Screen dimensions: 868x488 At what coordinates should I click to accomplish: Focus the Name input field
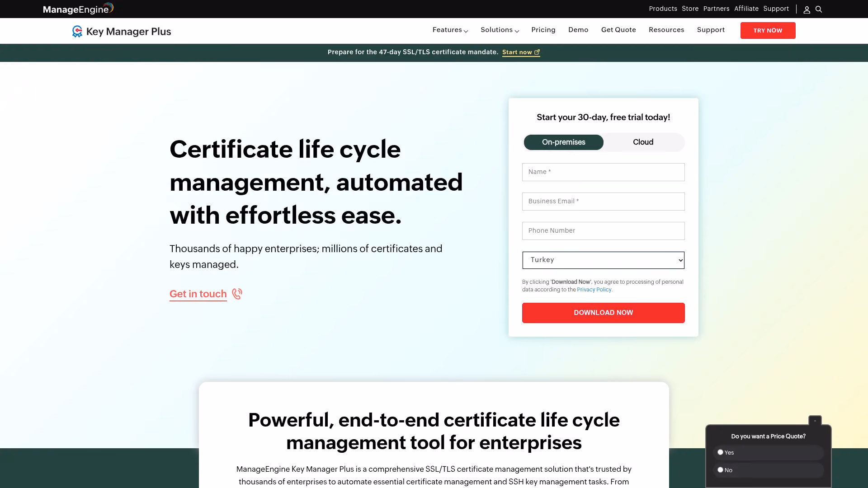tap(603, 172)
